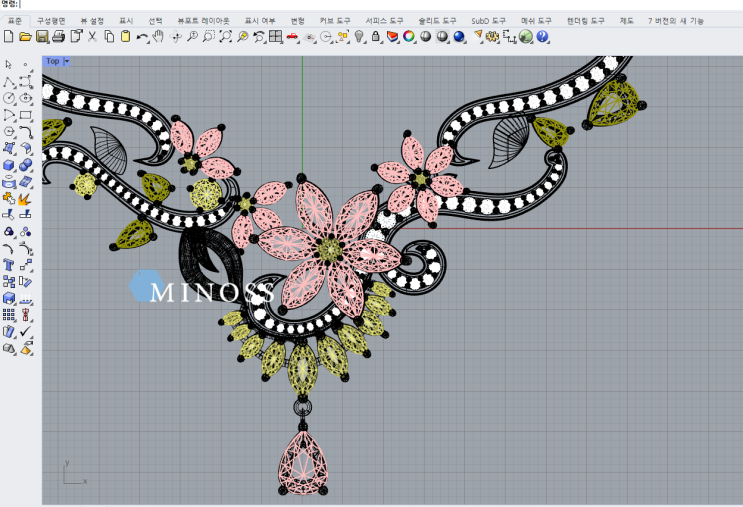
Task: Open the Top viewport dropdown arrow
Action: pyautogui.click(x=66, y=61)
